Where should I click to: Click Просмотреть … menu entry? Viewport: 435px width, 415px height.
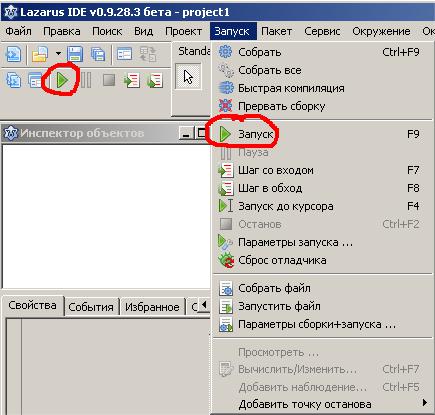click(323, 352)
